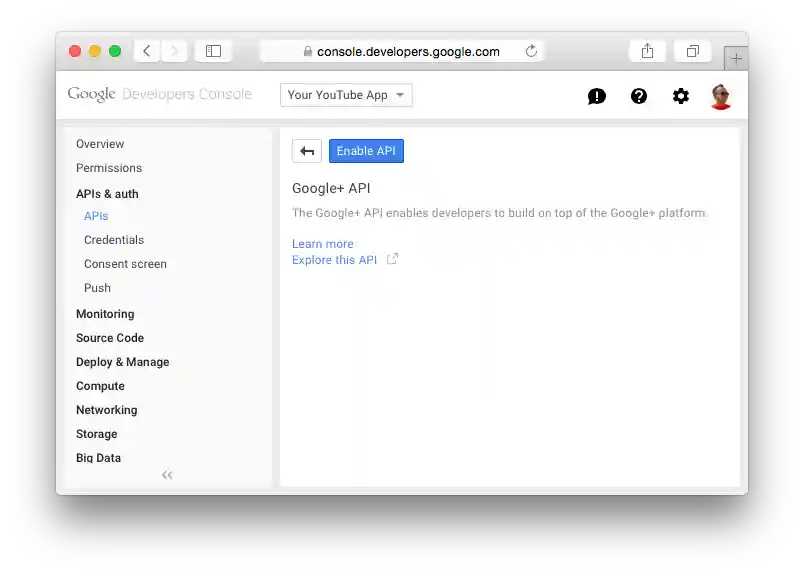Open a new tab with the plus button
804x575 pixels.
click(736, 58)
